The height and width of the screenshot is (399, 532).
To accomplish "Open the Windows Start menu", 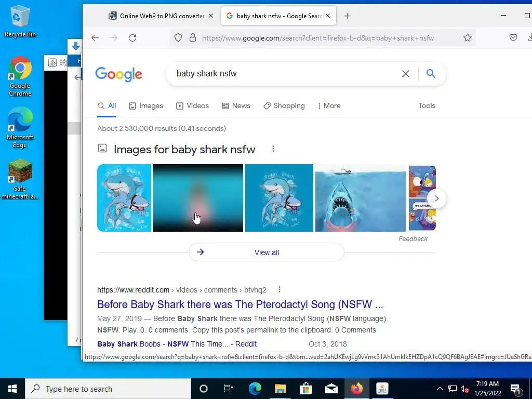I will point(12,389).
